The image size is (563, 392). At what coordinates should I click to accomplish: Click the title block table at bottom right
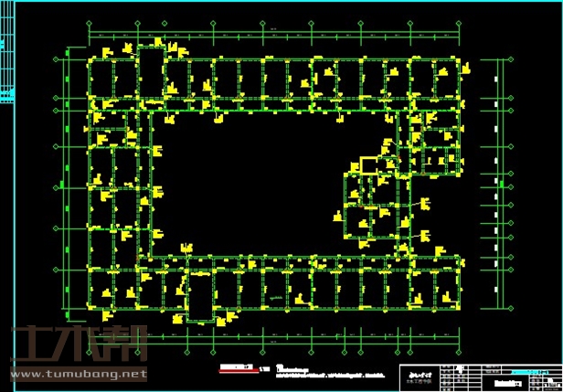(x=480, y=375)
